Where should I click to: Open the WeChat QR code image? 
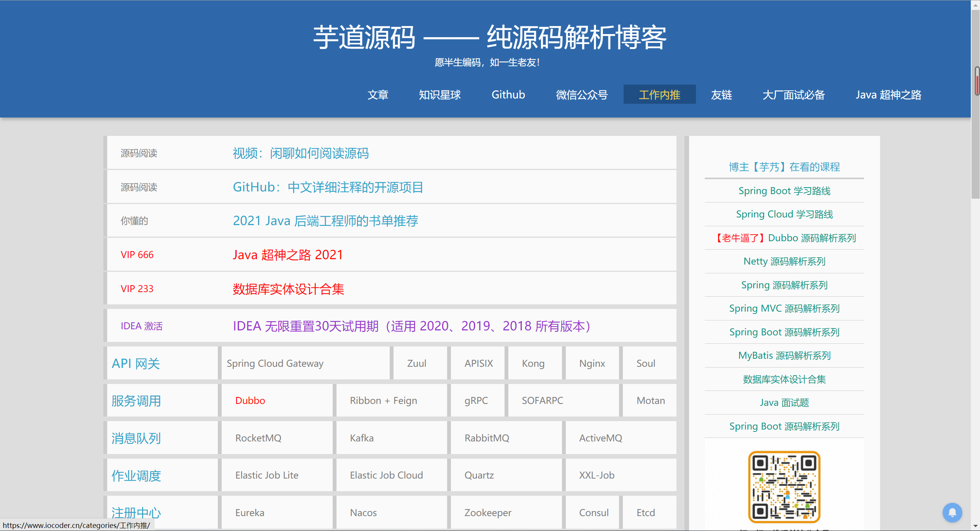point(784,486)
